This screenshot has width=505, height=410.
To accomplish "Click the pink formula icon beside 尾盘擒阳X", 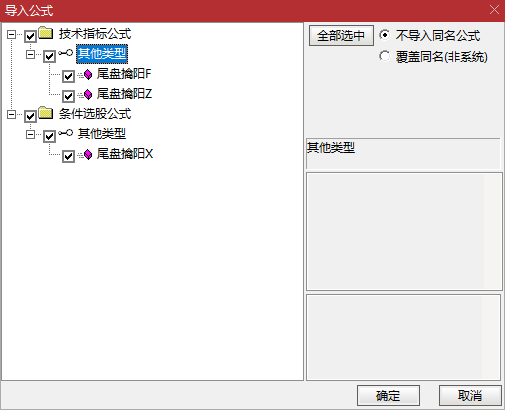I will pyautogui.click(x=88, y=155).
